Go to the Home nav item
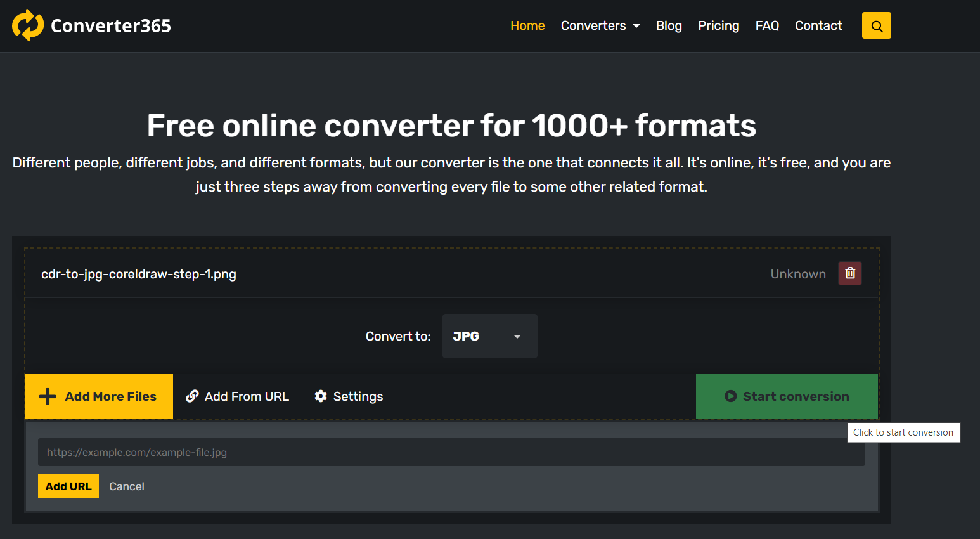The image size is (980, 539). tap(527, 25)
